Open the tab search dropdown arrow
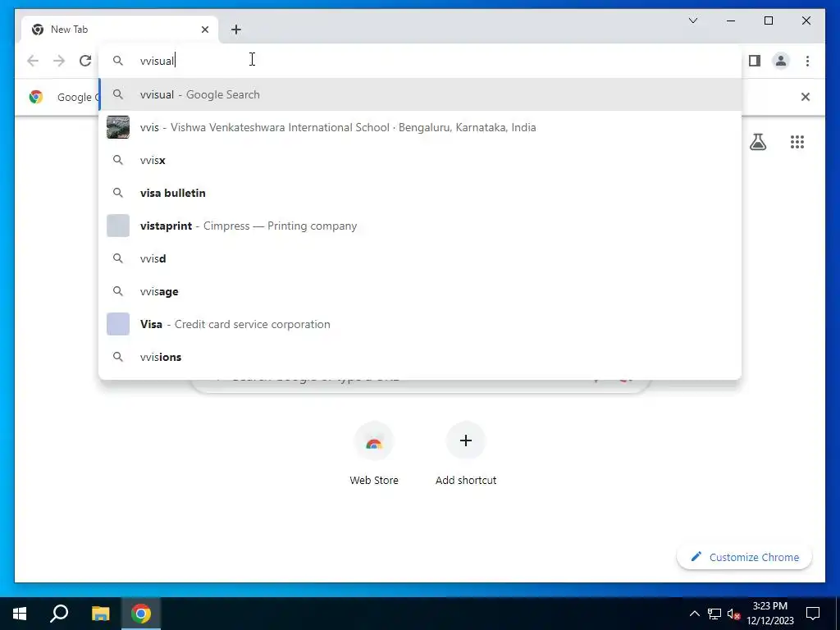This screenshot has width=840, height=630. (693, 21)
